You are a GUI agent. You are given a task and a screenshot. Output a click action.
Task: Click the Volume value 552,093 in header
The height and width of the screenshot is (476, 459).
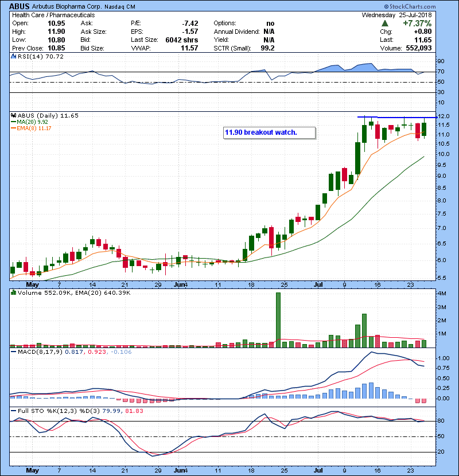[419, 48]
